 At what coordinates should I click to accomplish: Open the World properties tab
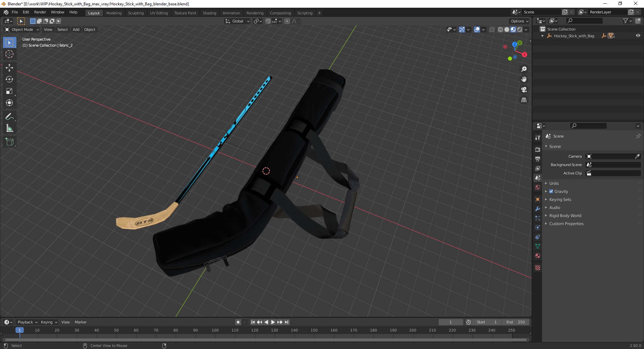click(x=538, y=187)
